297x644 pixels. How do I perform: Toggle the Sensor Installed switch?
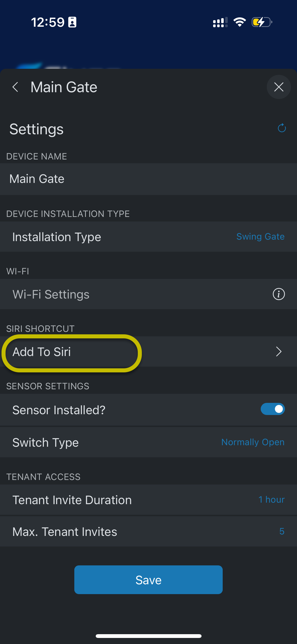coord(273,409)
